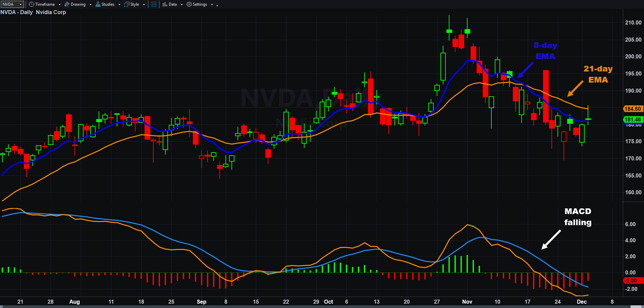
Task: Click the green 181.46 price label
Action: [x=633, y=119]
